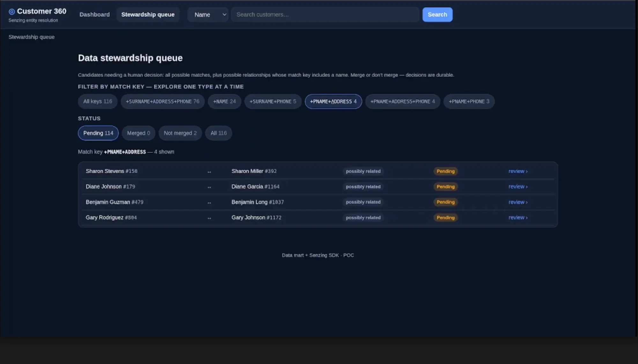This screenshot has height=364, width=638.
Task: Click Diane Garcia #1164 name
Action: (x=256, y=187)
